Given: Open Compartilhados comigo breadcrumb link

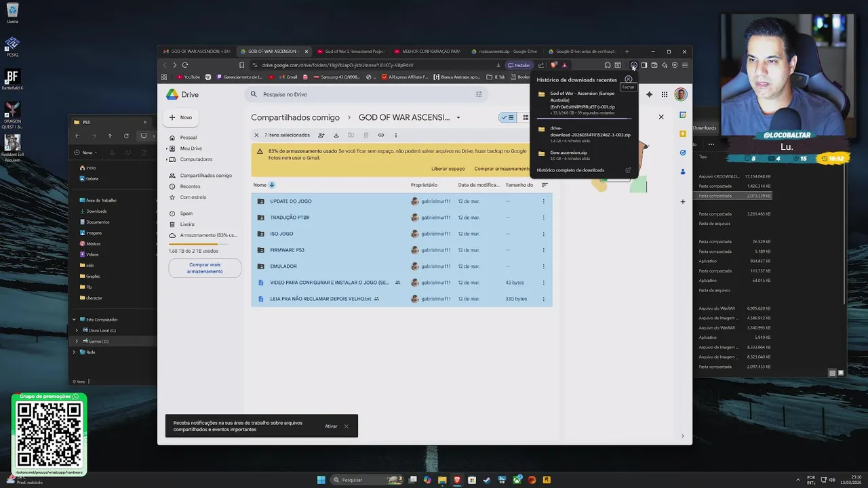Looking at the screenshot, I should 296,117.
